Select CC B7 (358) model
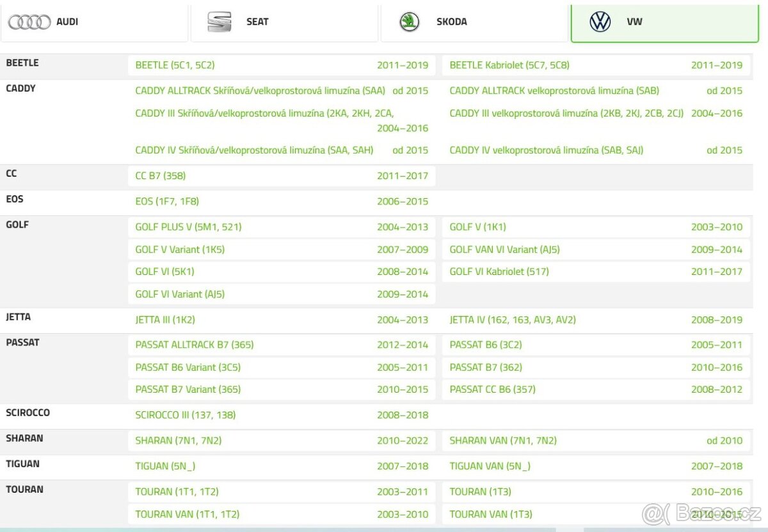This screenshot has width=768, height=532. coord(161,176)
